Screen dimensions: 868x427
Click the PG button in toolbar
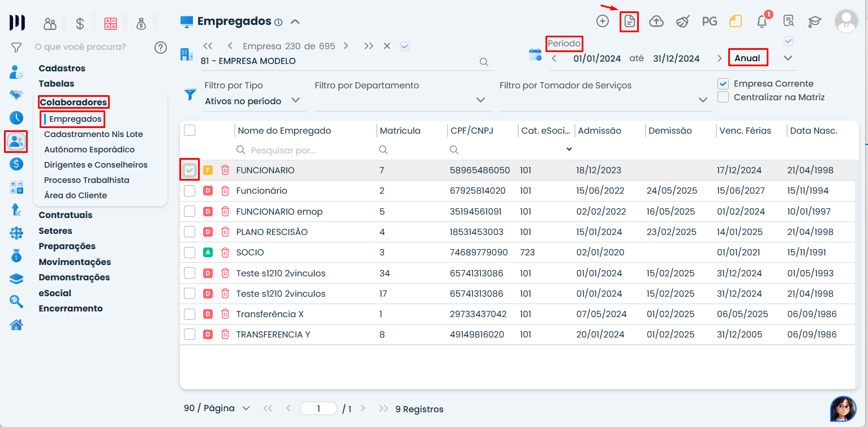point(709,22)
